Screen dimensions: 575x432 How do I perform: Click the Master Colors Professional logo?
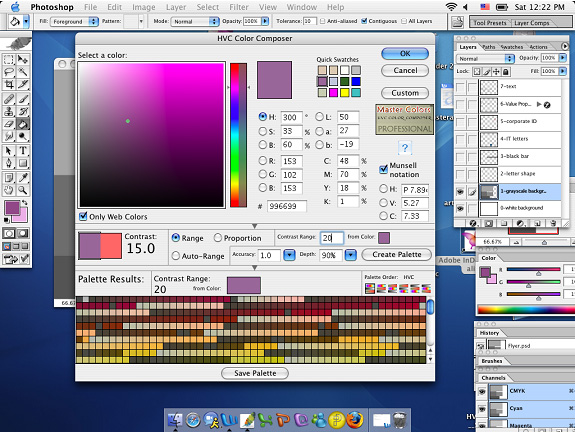click(x=404, y=120)
